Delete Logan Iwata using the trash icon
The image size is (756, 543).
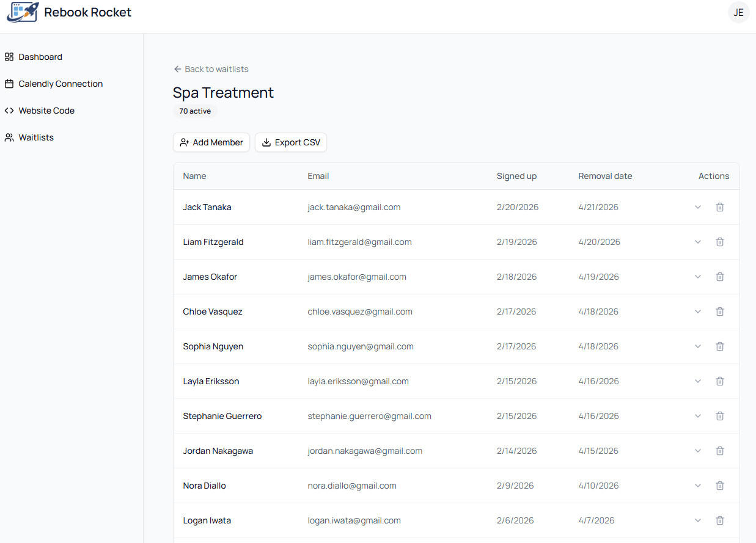point(720,520)
